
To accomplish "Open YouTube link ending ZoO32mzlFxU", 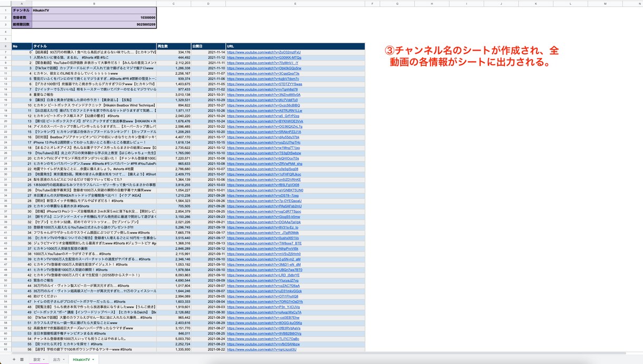I will coord(264,53).
